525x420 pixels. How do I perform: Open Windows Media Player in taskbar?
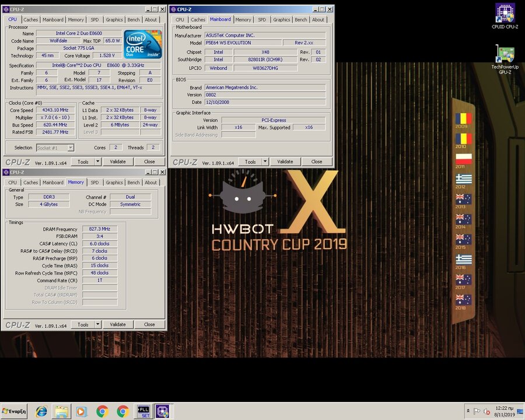coord(81,411)
